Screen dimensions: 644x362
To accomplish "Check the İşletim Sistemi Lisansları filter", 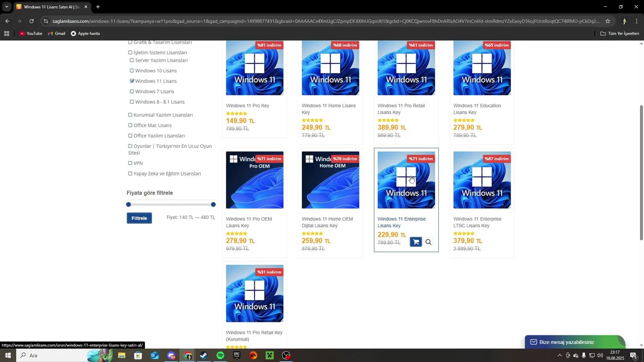I will [x=130, y=52].
